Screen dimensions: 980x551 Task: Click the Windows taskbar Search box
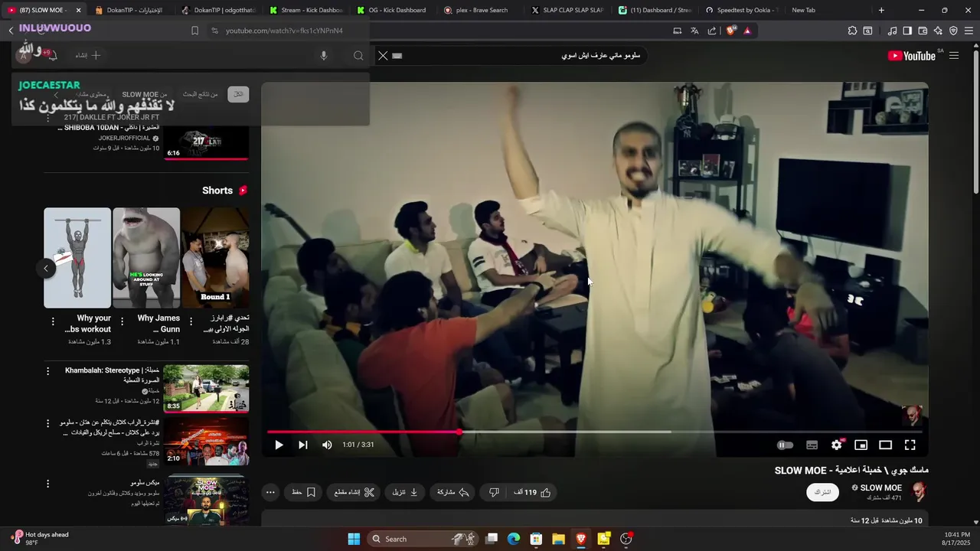[x=423, y=539]
